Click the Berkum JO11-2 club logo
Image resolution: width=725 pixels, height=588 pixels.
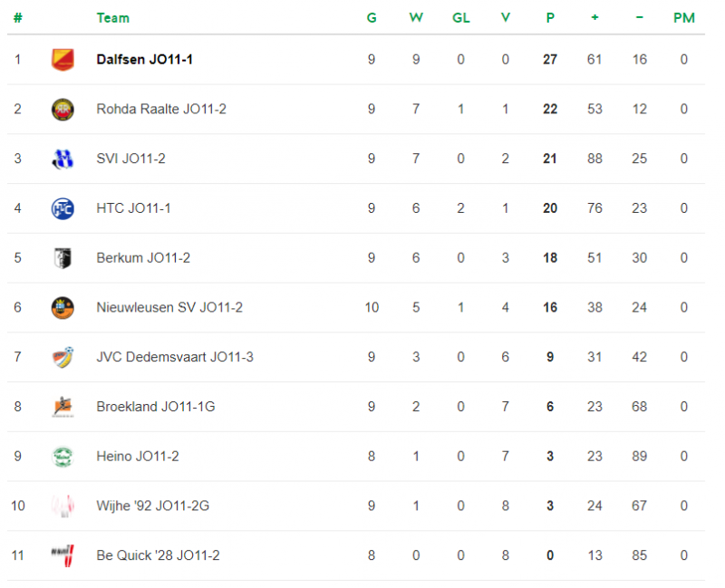[x=63, y=258]
